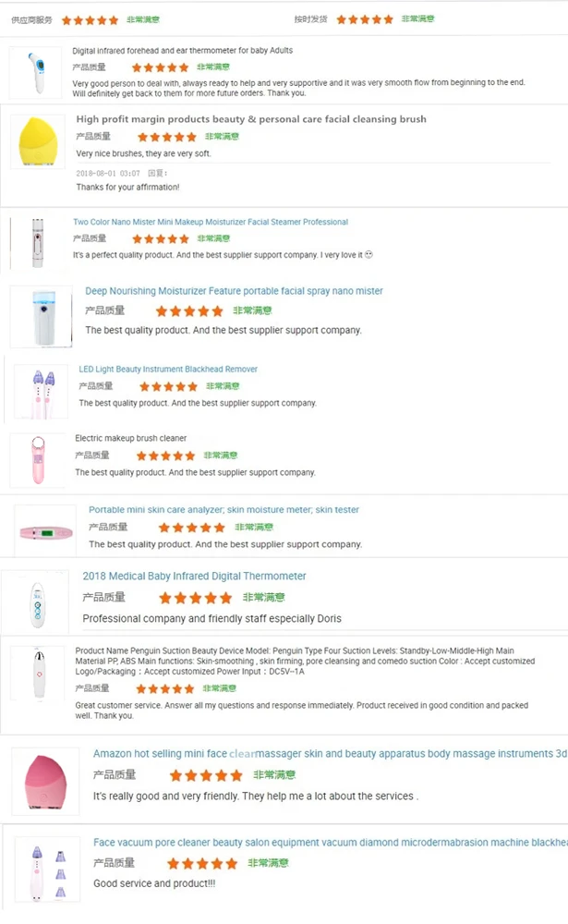
Task: Open Deep Nourishing Moisturizer facial spray link
Action: (x=234, y=291)
